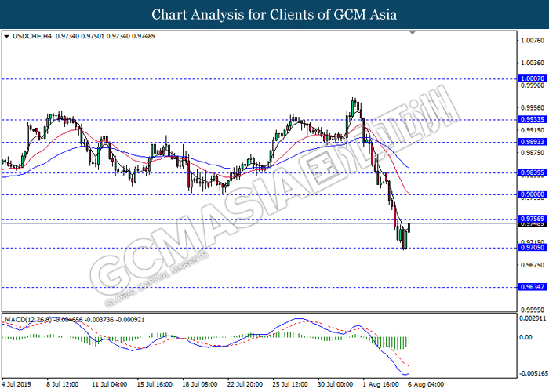Click the 0.95950 price axis value

[x=533, y=310]
